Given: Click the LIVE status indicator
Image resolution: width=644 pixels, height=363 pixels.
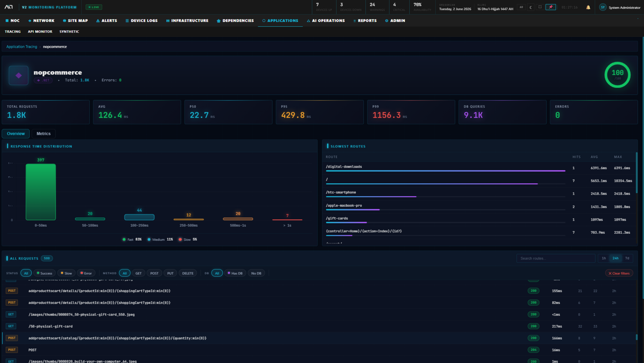Looking at the screenshot, I should coord(94,7).
